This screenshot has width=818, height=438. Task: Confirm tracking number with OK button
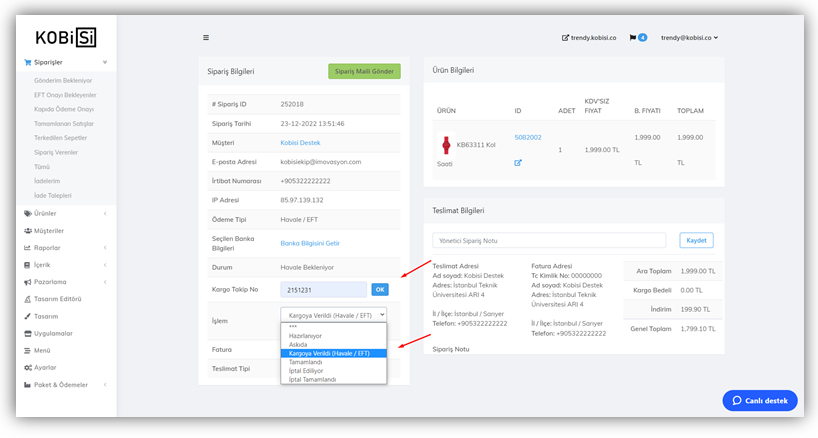[380, 289]
